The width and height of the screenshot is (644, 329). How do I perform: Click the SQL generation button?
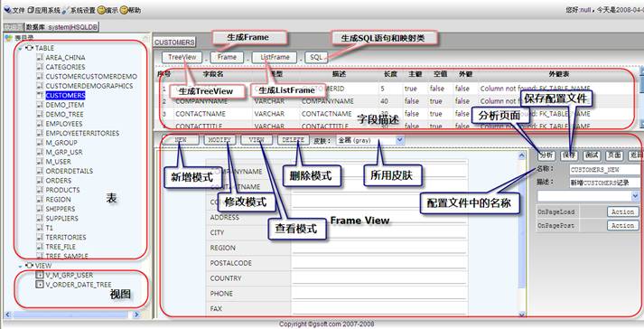pos(316,57)
